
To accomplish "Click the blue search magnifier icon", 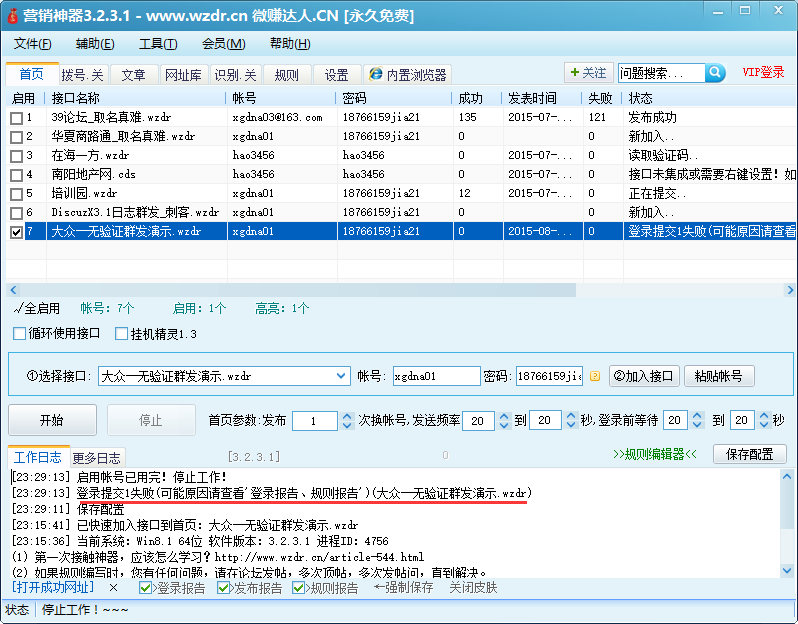I will tap(715, 73).
